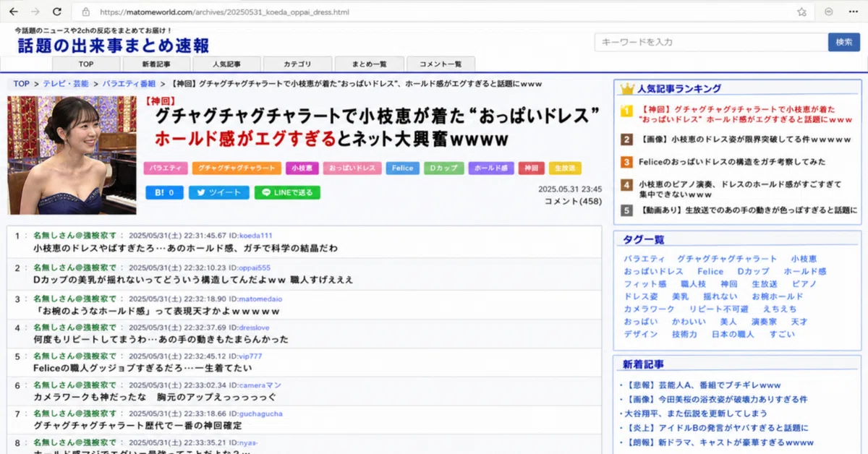Click the address bar URL
This screenshot has height=454, width=868.
point(224,12)
